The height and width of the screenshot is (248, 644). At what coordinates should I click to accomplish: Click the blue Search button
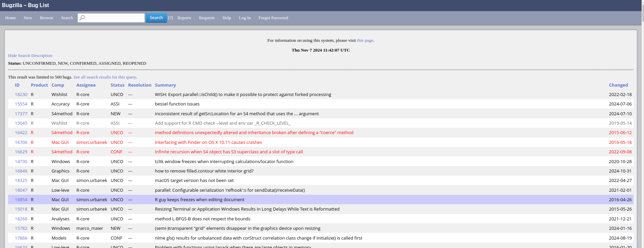(156, 18)
